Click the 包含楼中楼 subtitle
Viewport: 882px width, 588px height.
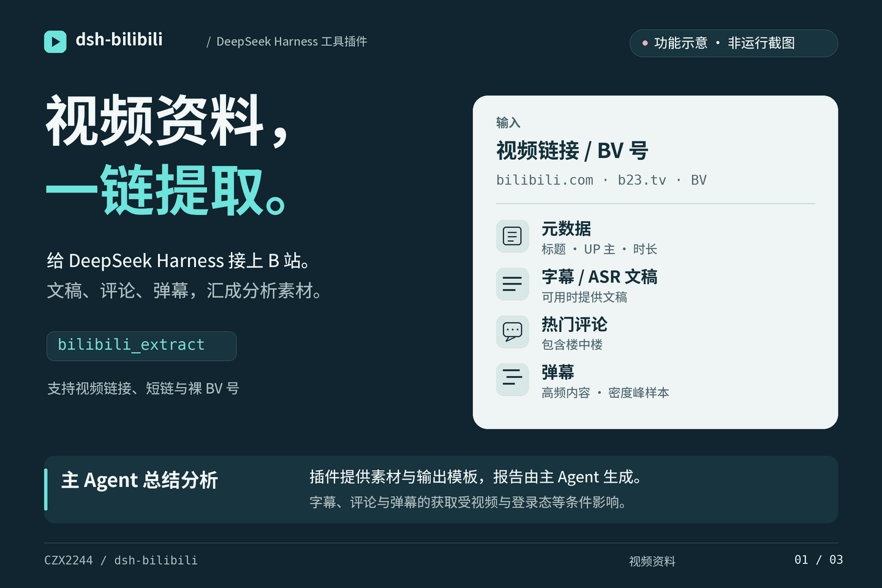point(572,345)
